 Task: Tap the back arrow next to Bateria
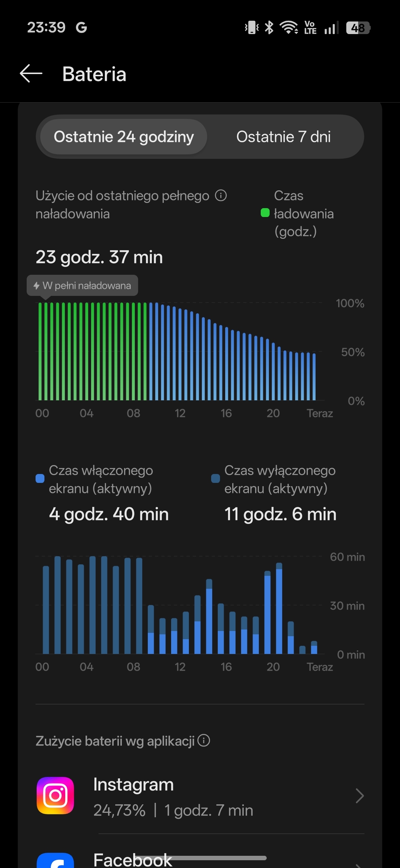pos(31,73)
